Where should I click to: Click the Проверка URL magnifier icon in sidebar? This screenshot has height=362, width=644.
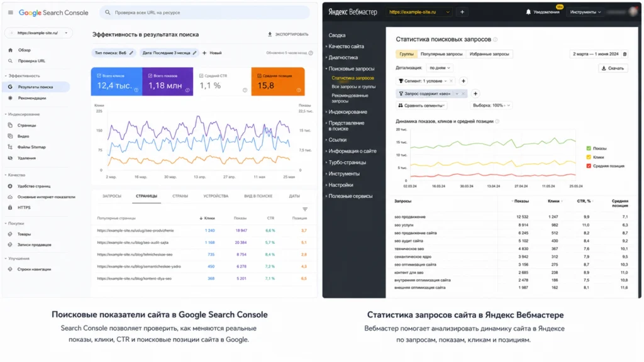10,61
